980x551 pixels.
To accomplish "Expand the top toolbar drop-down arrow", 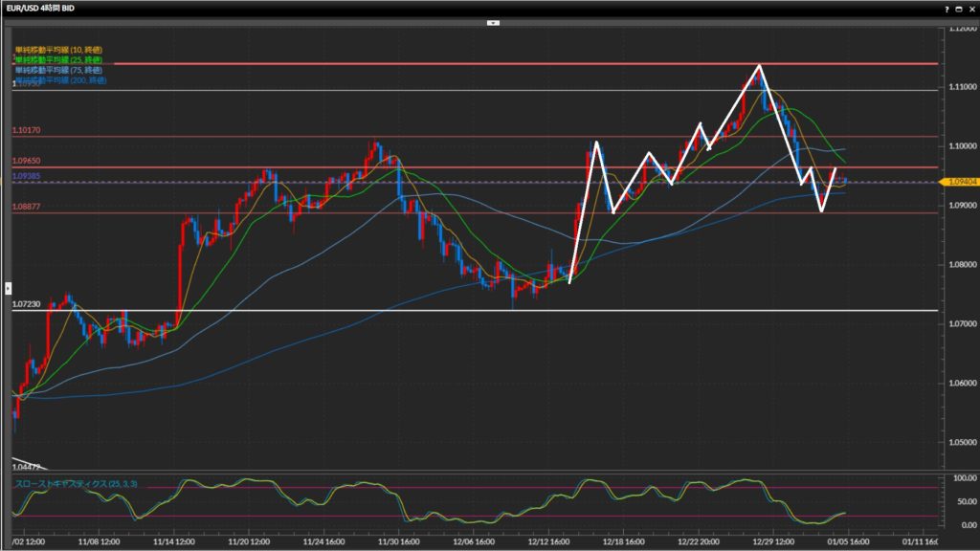I will 493,21.
